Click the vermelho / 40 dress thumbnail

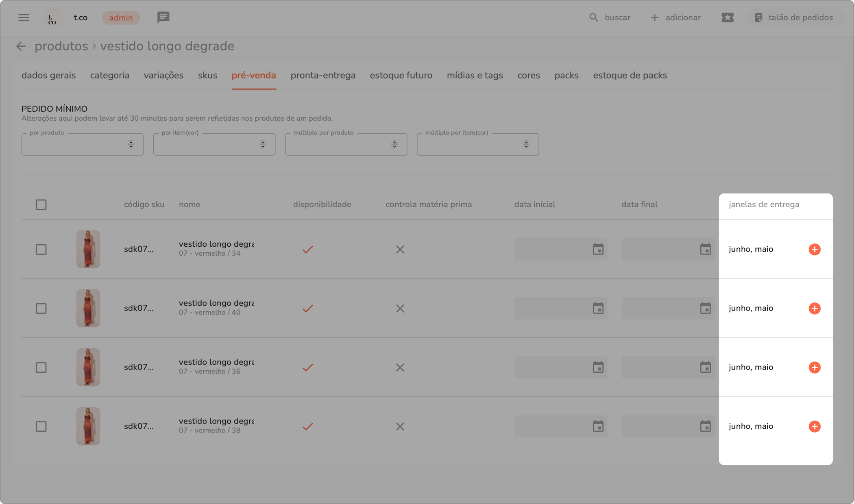[88, 308]
